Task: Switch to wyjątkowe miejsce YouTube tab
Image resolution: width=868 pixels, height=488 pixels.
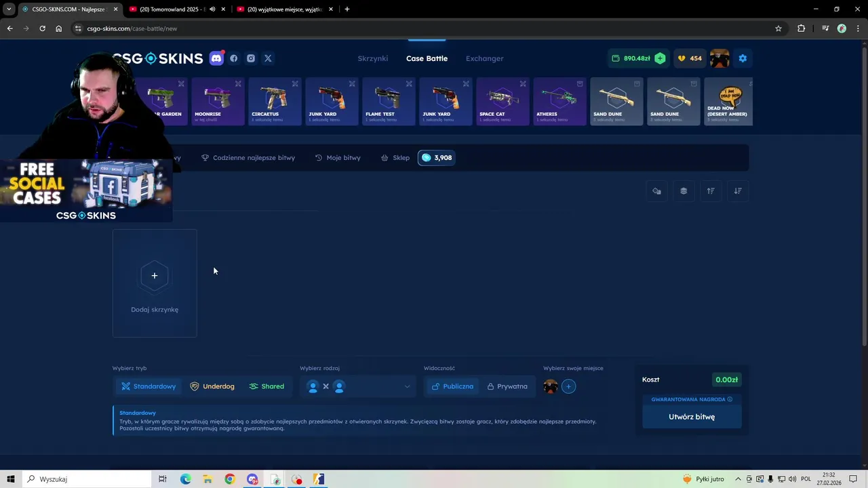Action: coord(285,9)
